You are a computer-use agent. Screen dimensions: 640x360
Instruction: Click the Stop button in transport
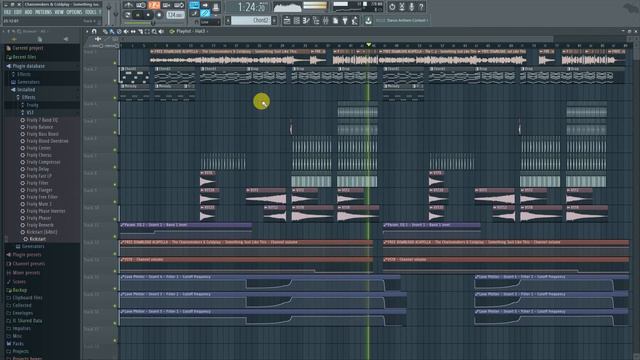pyautogui.click(x=148, y=15)
